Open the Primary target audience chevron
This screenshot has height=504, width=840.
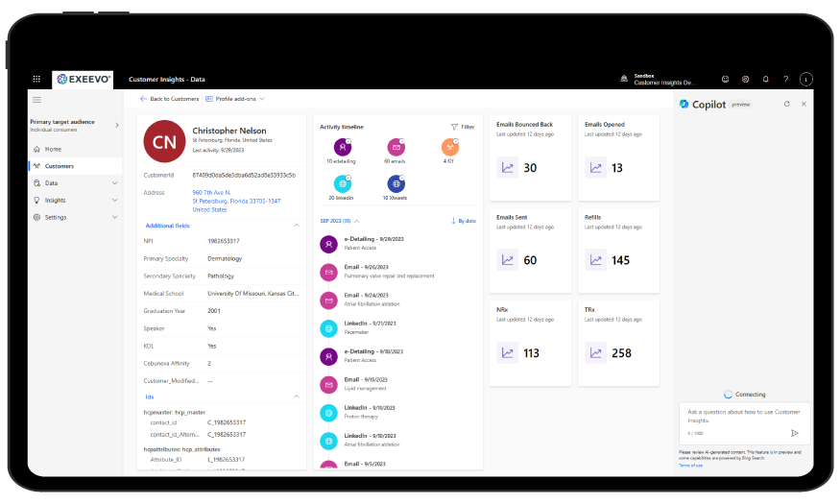pos(117,126)
